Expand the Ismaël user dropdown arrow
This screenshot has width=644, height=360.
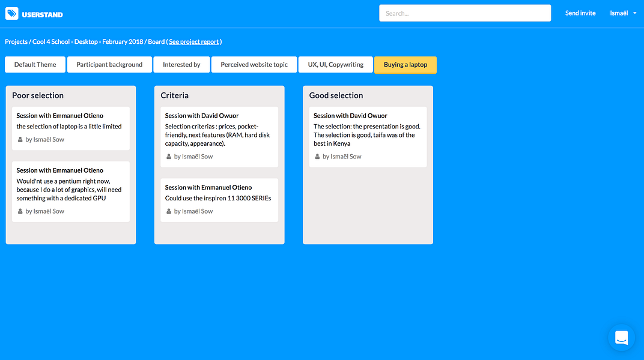(634, 13)
